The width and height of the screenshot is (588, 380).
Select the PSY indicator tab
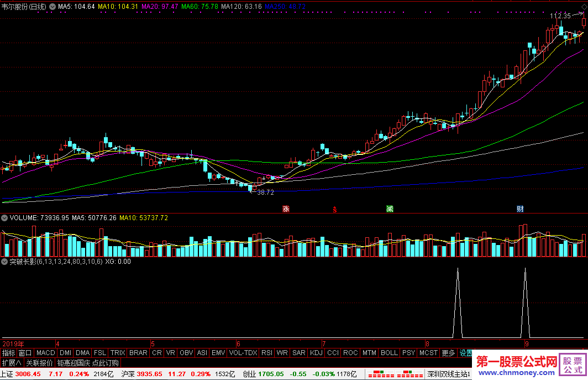409,353
